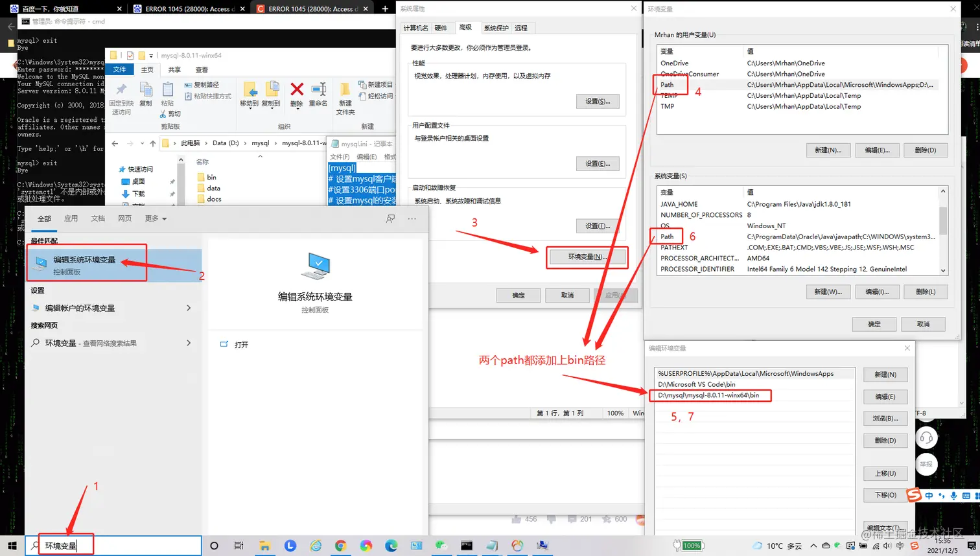980x556 pixels.
Task: Open File Explorer from the taskbar
Action: (264, 546)
